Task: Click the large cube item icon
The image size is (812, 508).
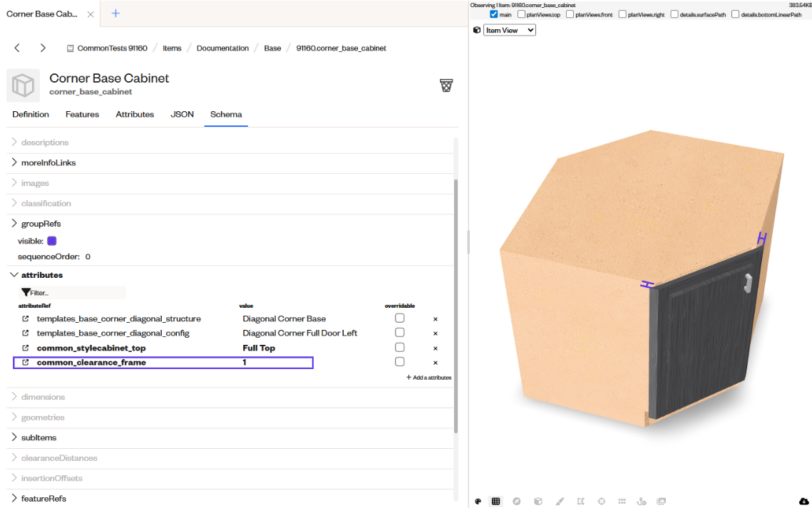Action: (x=23, y=85)
